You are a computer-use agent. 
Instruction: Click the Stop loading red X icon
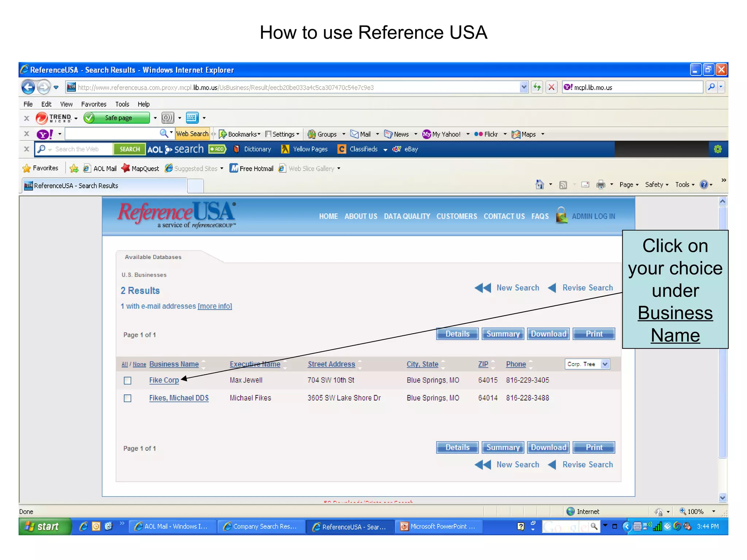pyautogui.click(x=551, y=87)
